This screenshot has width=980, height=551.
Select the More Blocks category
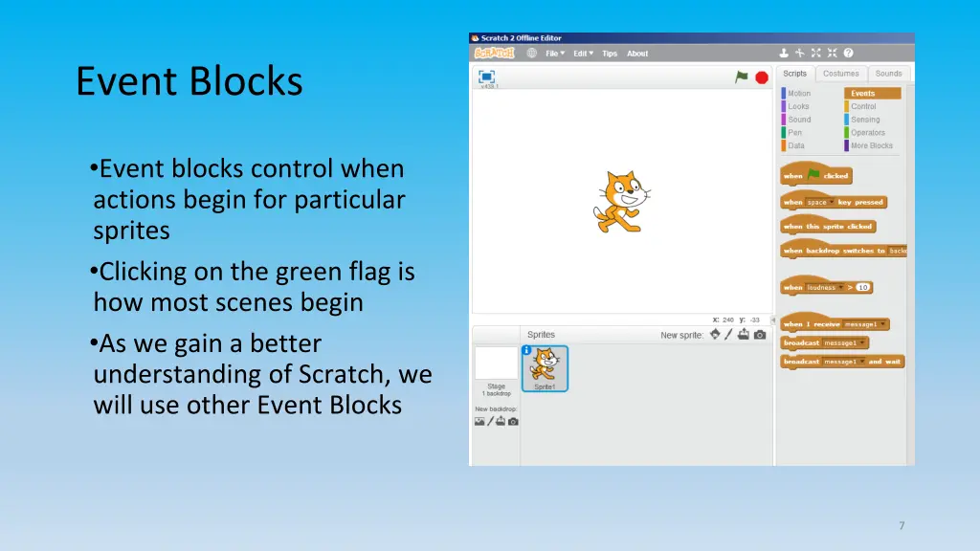pos(871,145)
